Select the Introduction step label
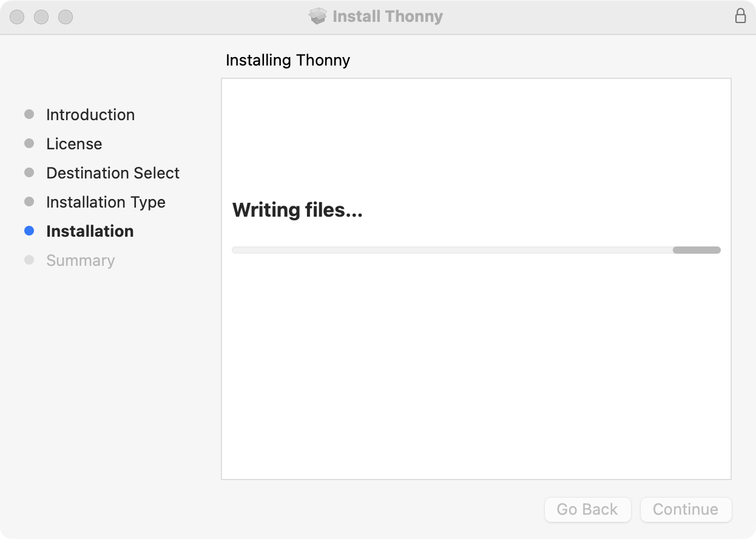The image size is (756, 539). tap(90, 115)
